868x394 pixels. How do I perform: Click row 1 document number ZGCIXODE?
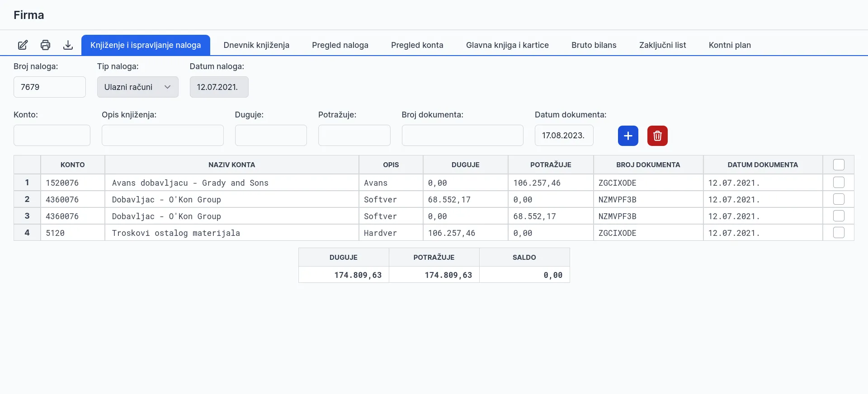click(648, 183)
